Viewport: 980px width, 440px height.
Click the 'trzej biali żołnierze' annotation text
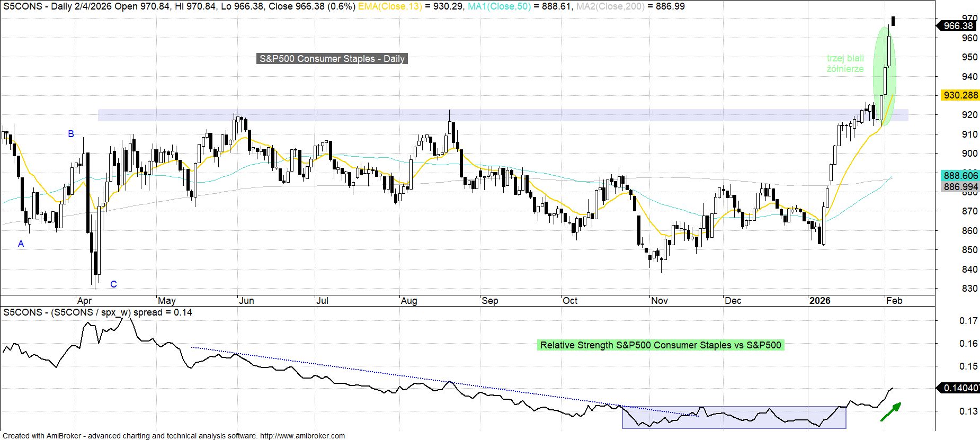[845, 64]
